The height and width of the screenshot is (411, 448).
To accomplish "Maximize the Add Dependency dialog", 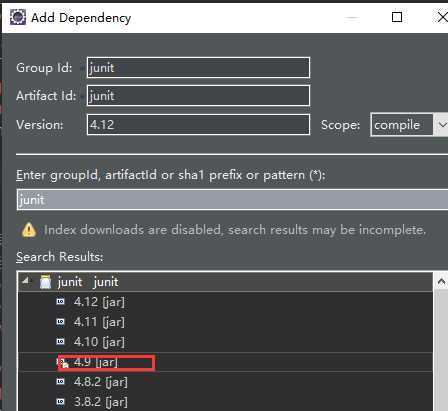I will (x=397, y=17).
